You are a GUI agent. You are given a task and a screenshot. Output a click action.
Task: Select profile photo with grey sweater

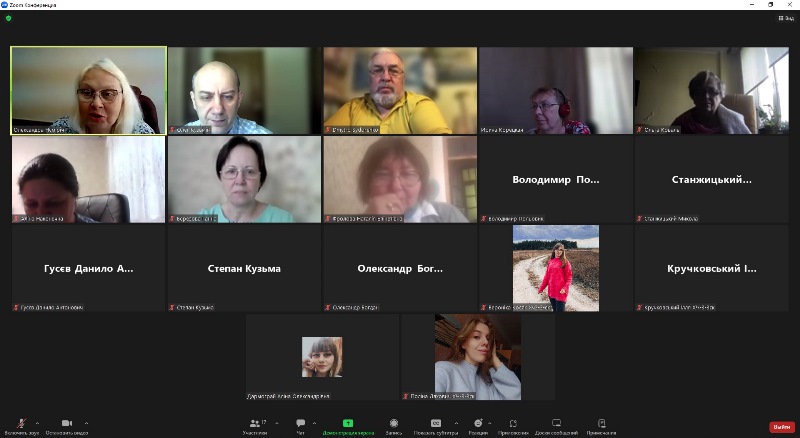coord(478,357)
